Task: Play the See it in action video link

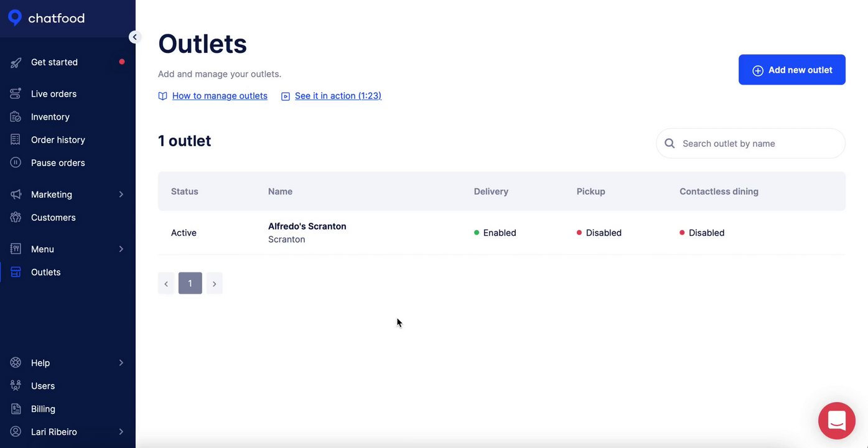Action: 338,96
